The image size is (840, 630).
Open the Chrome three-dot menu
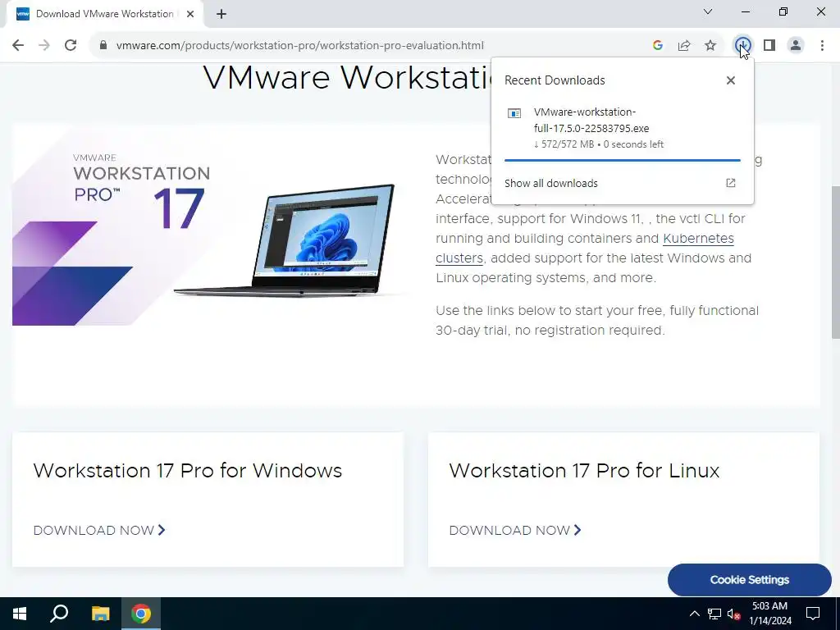[x=822, y=46]
